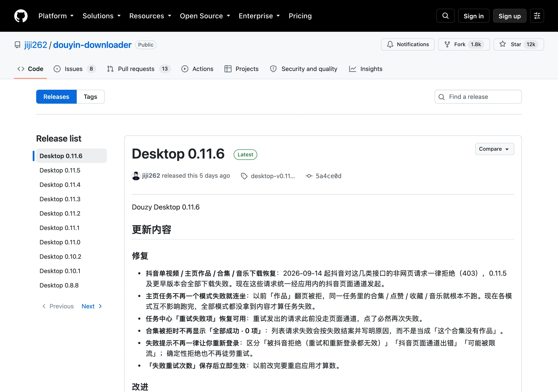Screen dimensions: 558x392
Task: Focus the Find a release field
Action: 478,97
